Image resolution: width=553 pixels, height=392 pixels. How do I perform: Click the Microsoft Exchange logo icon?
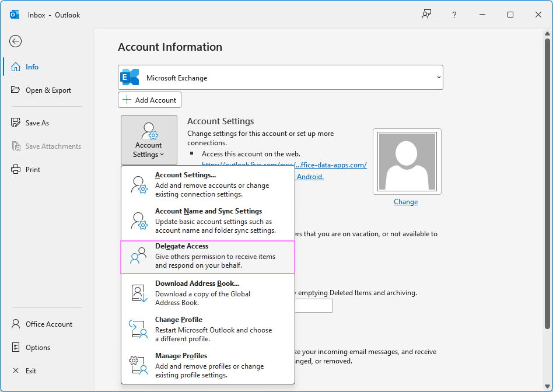pos(129,77)
